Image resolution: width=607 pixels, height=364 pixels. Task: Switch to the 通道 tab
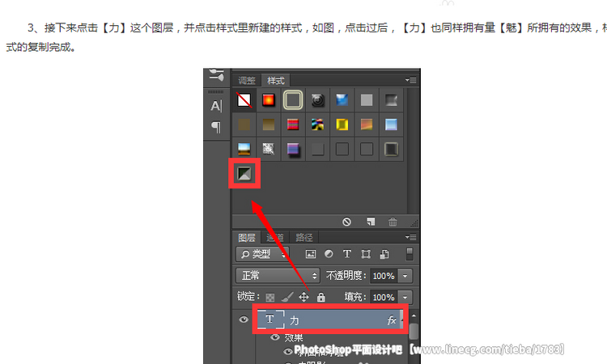(x=275, y=237)
